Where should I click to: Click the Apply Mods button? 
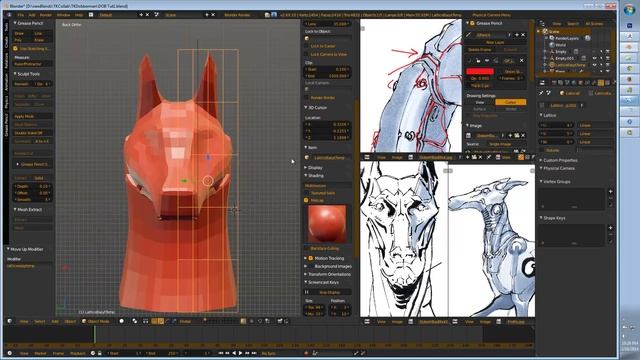point(33,116)
